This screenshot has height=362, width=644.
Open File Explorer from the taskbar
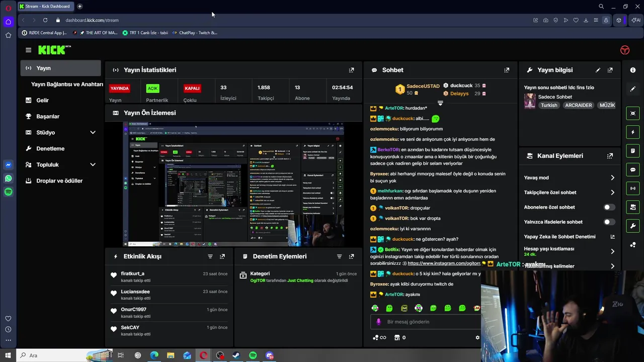coord(171,355)
